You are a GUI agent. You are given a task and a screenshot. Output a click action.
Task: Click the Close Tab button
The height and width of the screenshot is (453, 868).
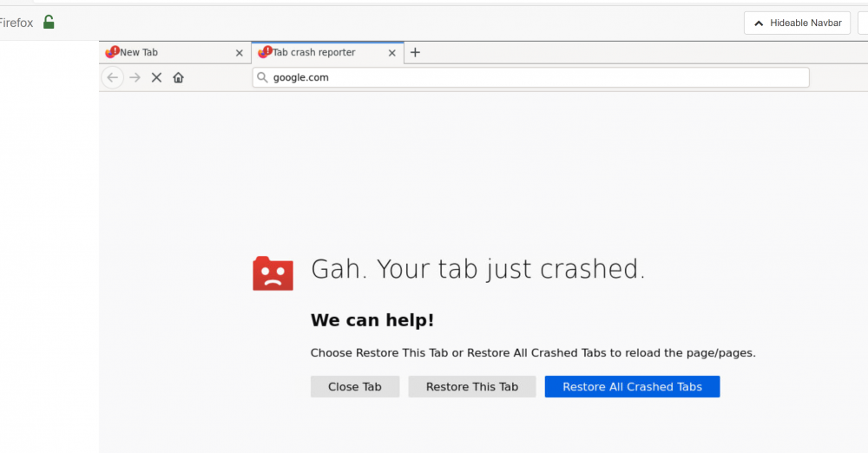tap(355, 386)
